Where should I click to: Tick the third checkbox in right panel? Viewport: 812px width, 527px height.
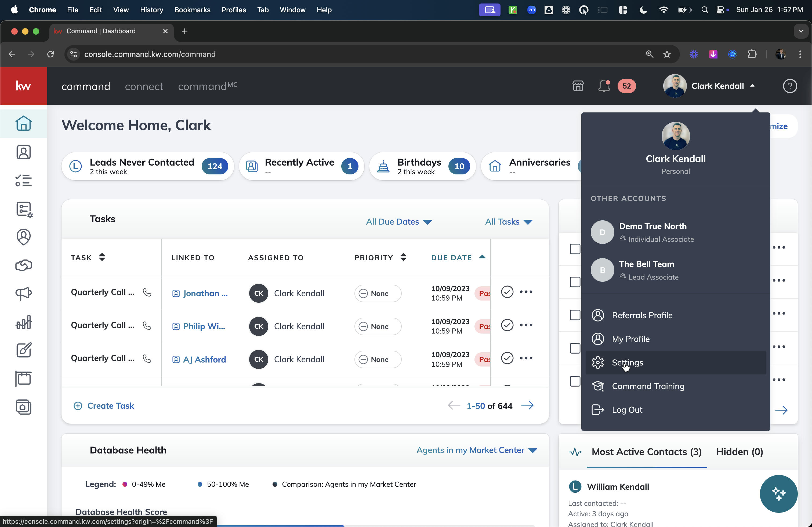[575, 315]
